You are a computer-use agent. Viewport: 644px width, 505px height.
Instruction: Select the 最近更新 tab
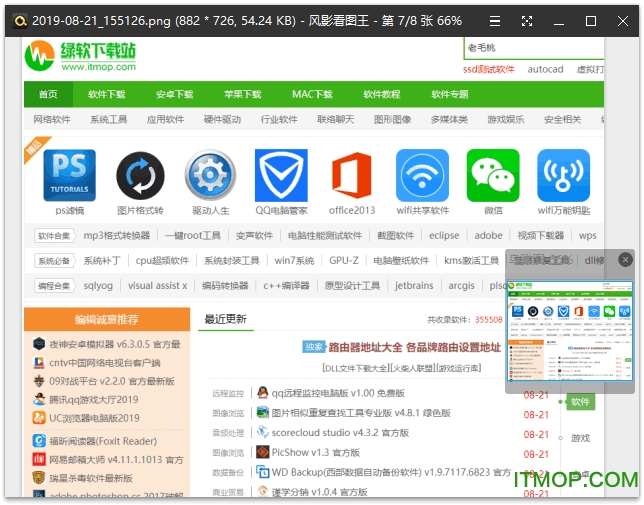click(x=225, y=320)
